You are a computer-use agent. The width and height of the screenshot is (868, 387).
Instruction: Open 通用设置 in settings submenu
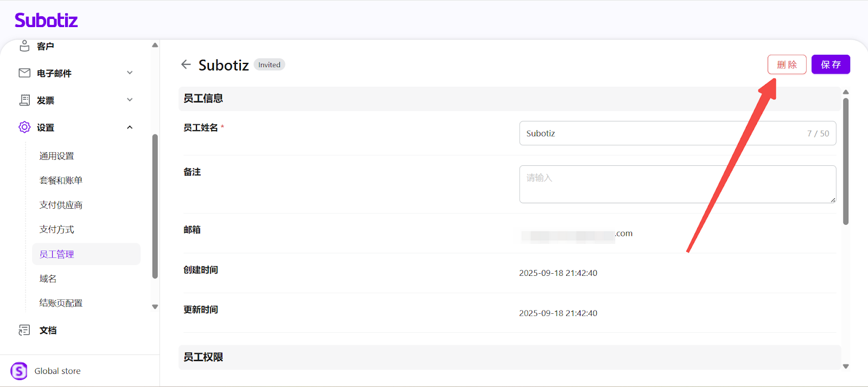pyautogui.click(x=56, y=156)
